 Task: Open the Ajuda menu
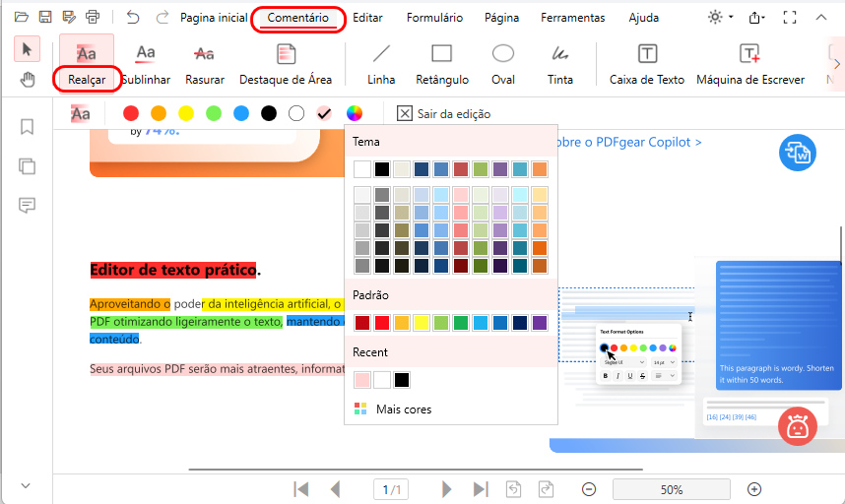pos(643,18)
